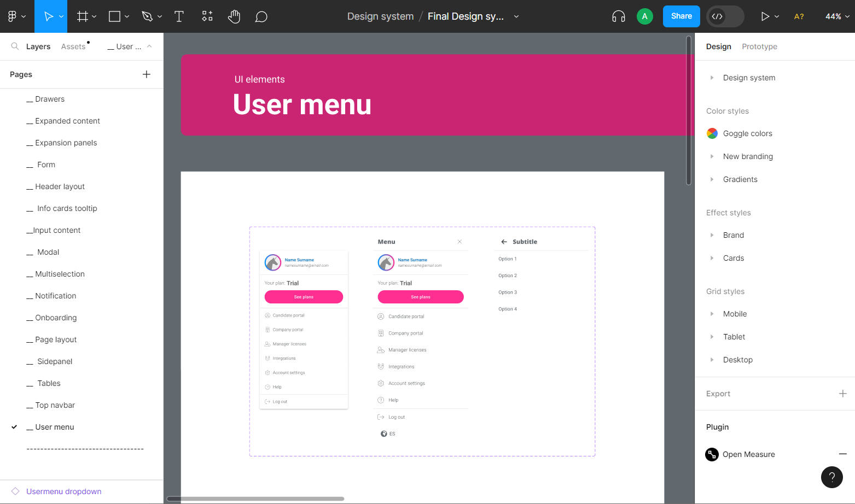Start audio conversation with headphones icon
Viewport: 855px width, 504px height.
click(x=619, y=16)
